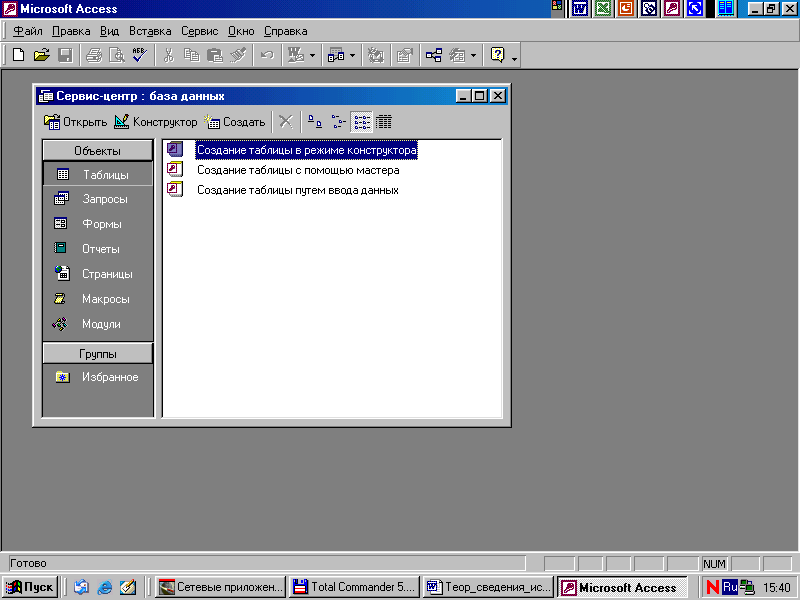The width and height of the screenshot is (800, 600).
Task: Select Создание таблицы с помощью мастера
Action: click(x=298, y=170)
